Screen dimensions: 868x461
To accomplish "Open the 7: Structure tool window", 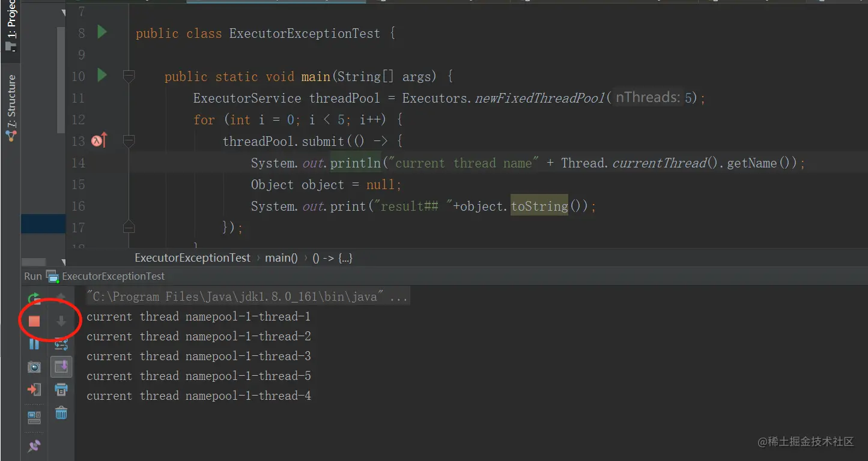I will tap(11, 108).
